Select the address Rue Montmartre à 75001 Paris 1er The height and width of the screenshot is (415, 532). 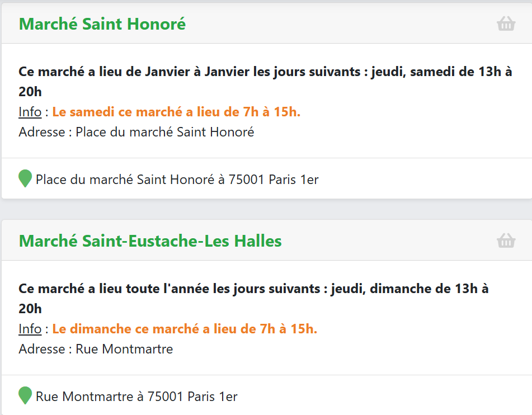coord(136,397)
